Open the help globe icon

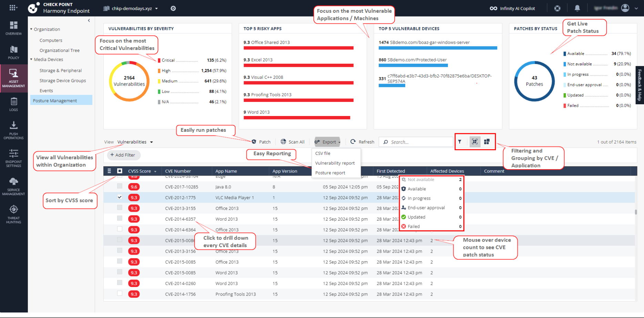coord(557,8)
